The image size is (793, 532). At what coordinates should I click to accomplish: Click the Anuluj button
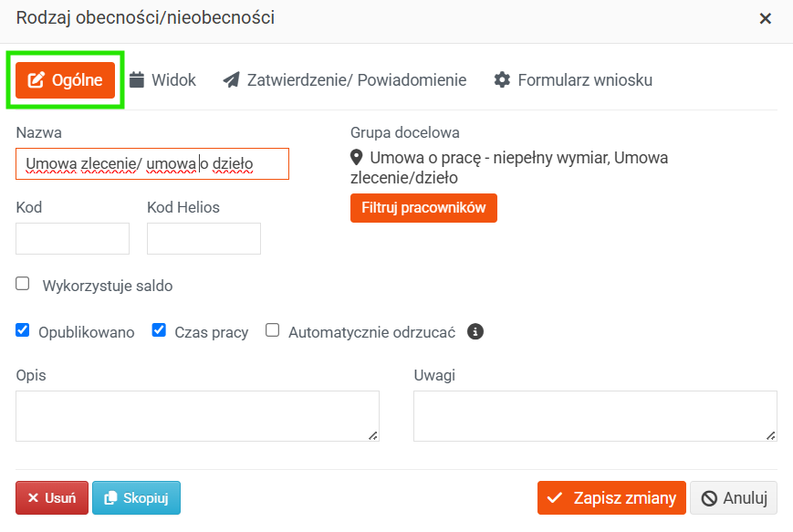coord(734,498)
